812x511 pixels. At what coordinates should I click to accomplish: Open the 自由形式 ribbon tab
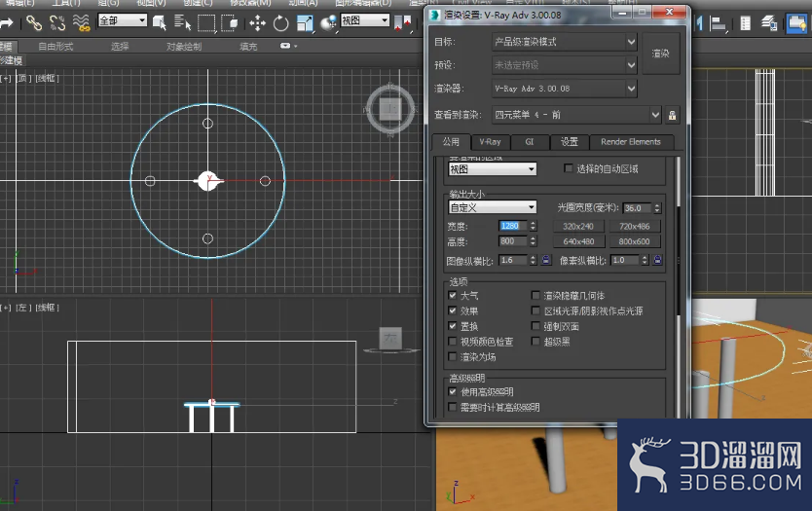(55, 47)
